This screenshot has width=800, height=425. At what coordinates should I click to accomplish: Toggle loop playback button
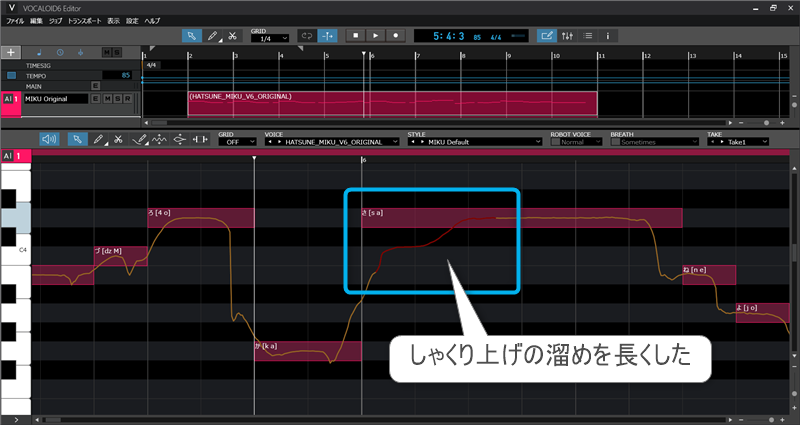point(307,36)
